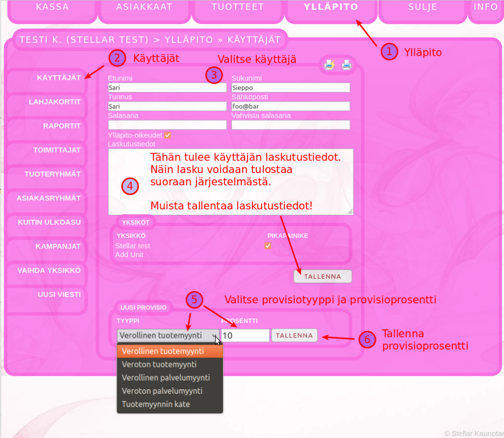This screenshot has height=438, width=504.
Task: Click Tallenna below the Yksiköt section
Action: click(322, 276)
